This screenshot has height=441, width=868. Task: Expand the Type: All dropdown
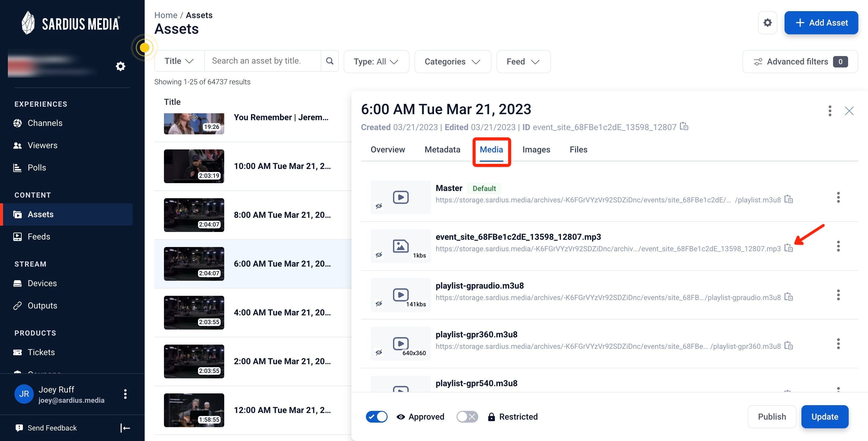point(376,62)
